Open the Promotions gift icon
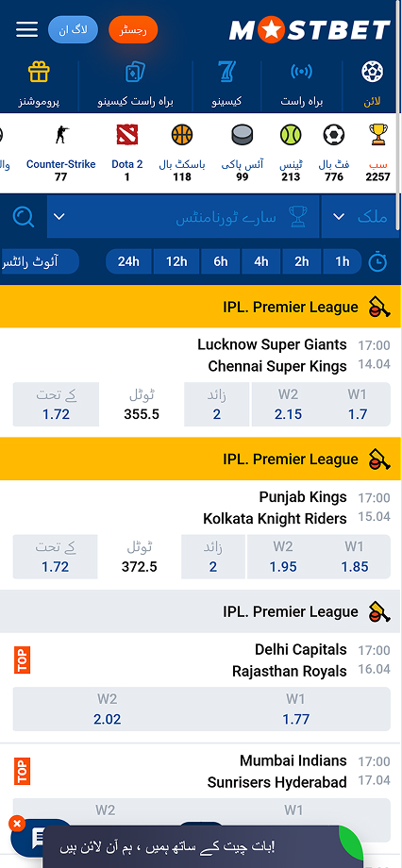The height and width of the screenshot is (868, 402). point(39,72)
